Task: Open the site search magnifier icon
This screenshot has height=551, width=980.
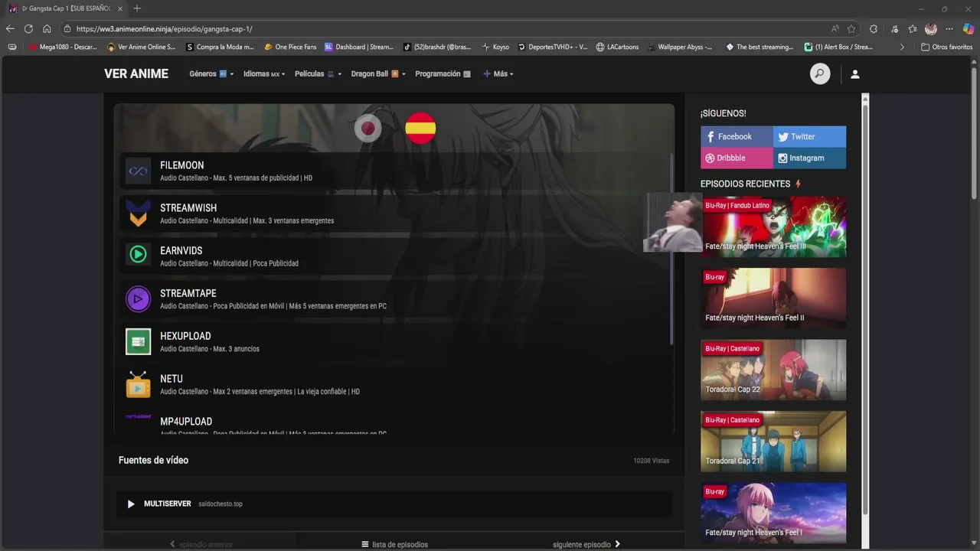Action: click(x=820, y=74)
